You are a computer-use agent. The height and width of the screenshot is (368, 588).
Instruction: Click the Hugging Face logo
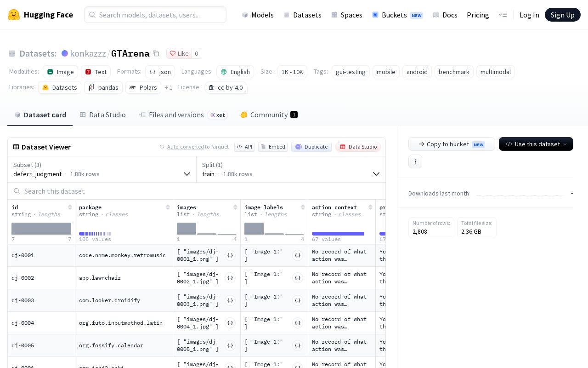40,15
